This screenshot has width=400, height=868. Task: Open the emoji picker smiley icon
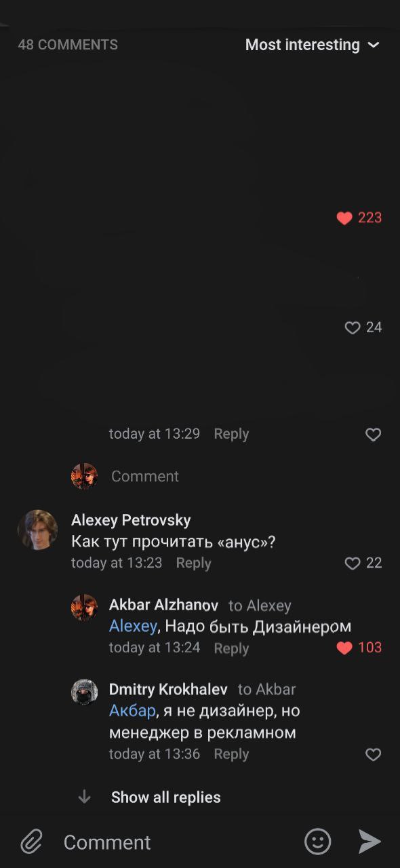pos(317,842)
